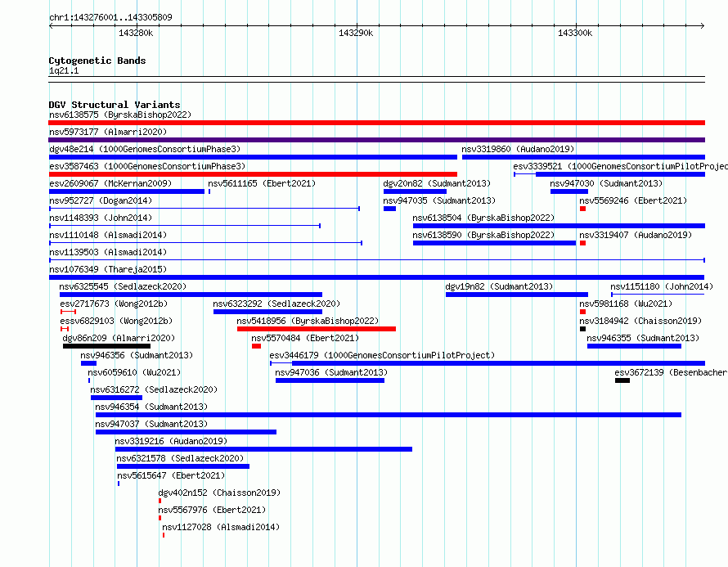Click nsv1127028 (Alsmadi2014) label

[x=221, y=527]
